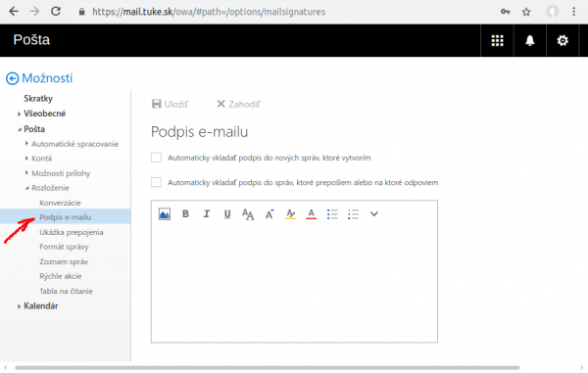
Task: Click inside the signature text area
Action: coord(294,283)
